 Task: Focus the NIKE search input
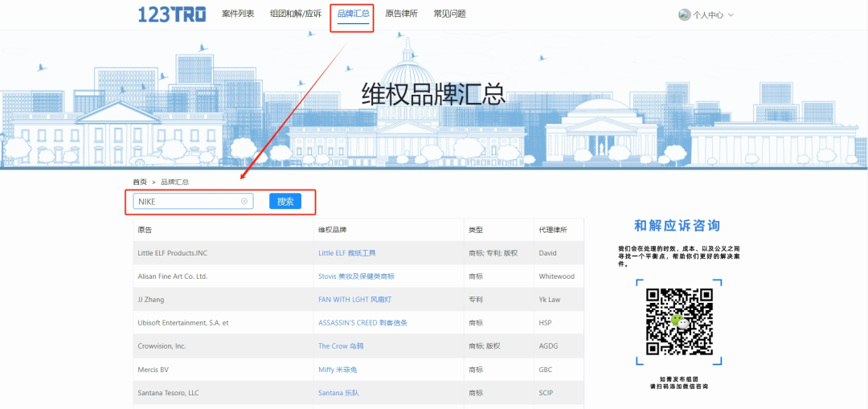193,202
